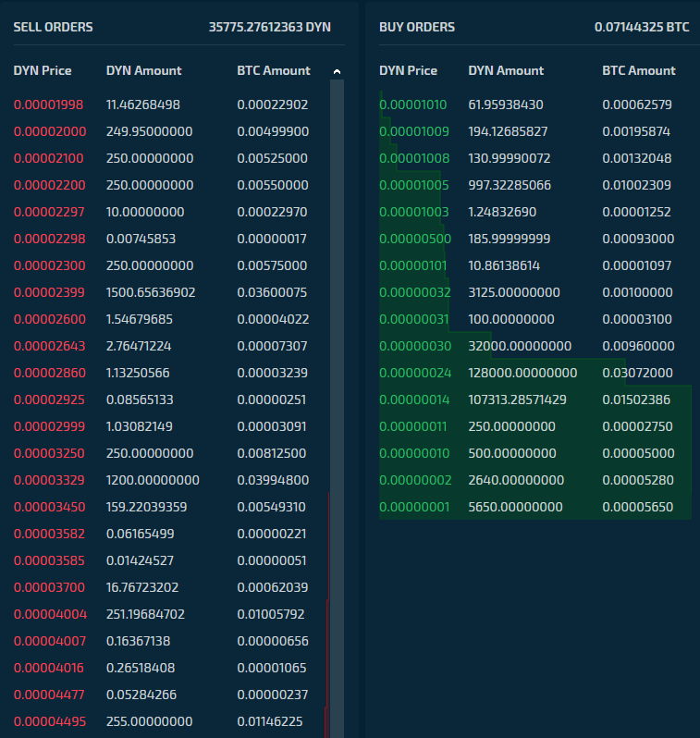Image resolution: width=700 pixels, height=738 pixels.
Task: Click the BTC Amount header in Sell Orders
Action: tap(274, 70)
